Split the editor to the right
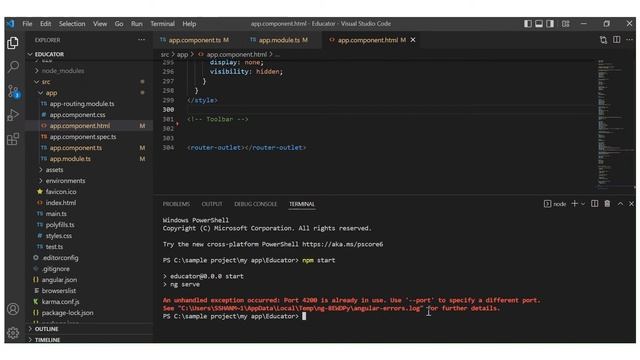This screenshot has width=640, height=360. click(617, 40)
